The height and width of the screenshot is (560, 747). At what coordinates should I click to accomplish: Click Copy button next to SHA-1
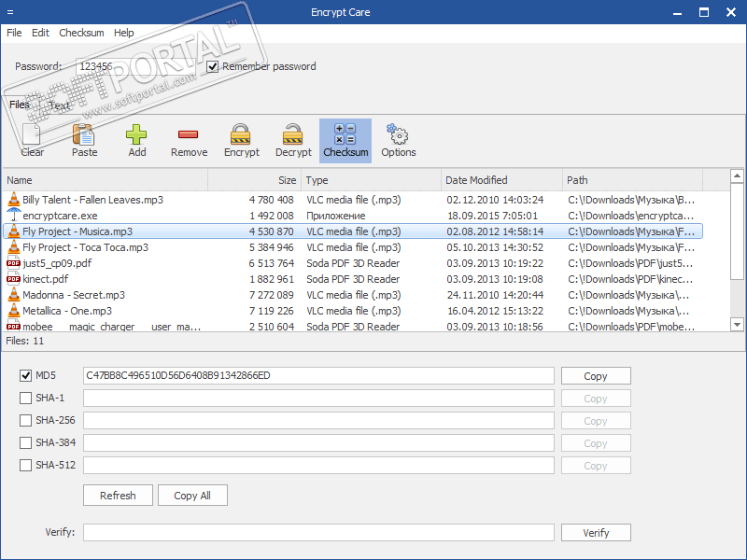(596, 399)
